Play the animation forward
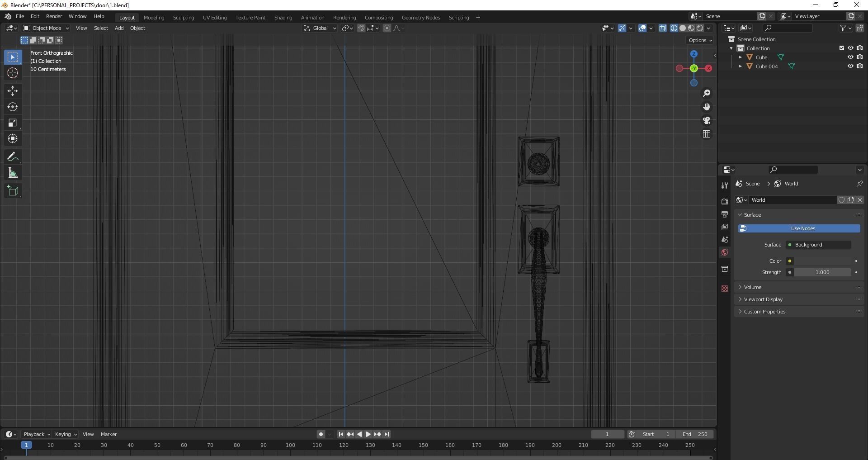Image resolution: width=868 pixels, height=460 pixels. (x=368, y=434)
